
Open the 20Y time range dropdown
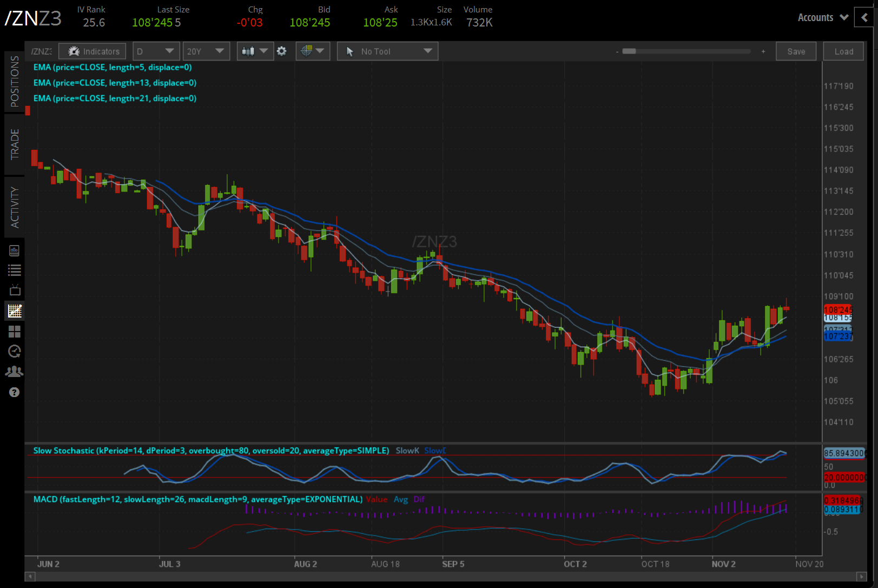tap(206, 51)
